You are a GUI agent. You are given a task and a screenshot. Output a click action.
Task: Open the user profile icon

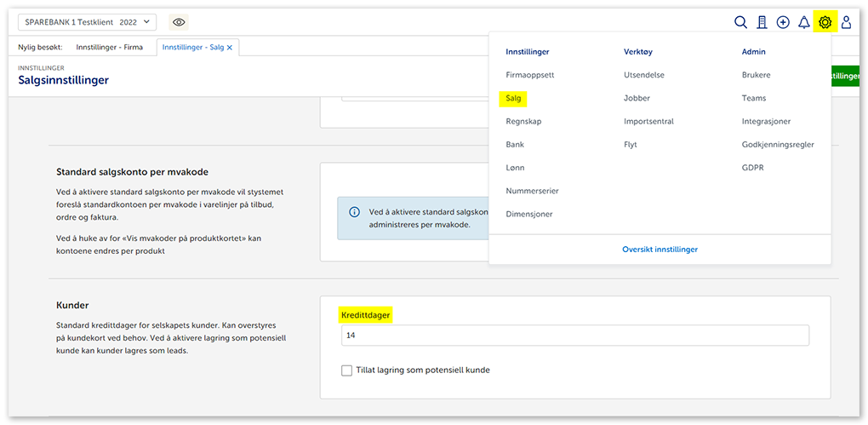tap(846, 23)
